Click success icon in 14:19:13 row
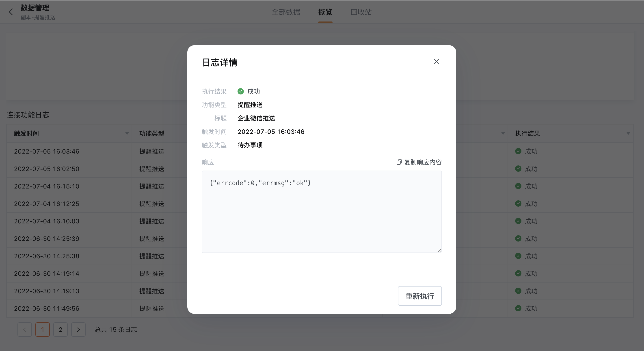The height and width of the screenshot is (351, 644). (518, 291)
